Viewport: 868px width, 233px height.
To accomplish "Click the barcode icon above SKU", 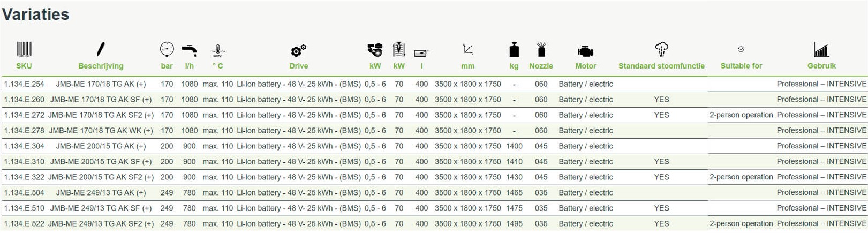I will click(x=24, y=49).
